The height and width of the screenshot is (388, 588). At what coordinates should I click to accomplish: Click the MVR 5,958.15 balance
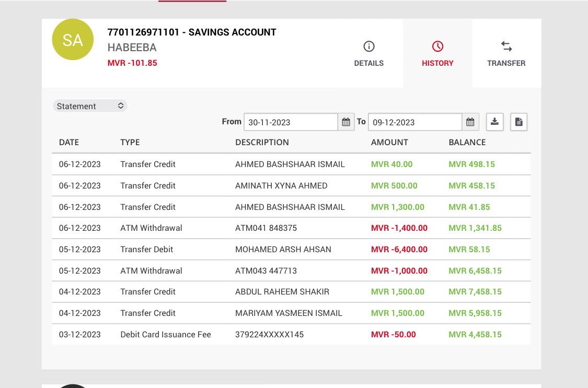coord(475,313)
